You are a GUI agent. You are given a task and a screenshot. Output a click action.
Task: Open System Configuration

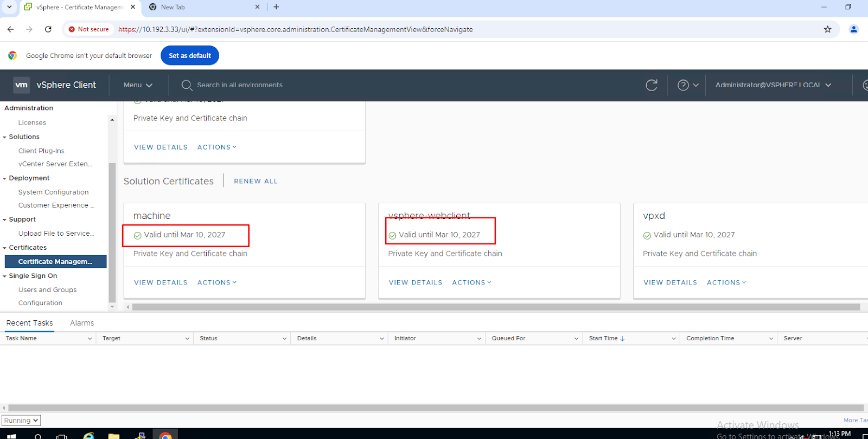(53, 192)
